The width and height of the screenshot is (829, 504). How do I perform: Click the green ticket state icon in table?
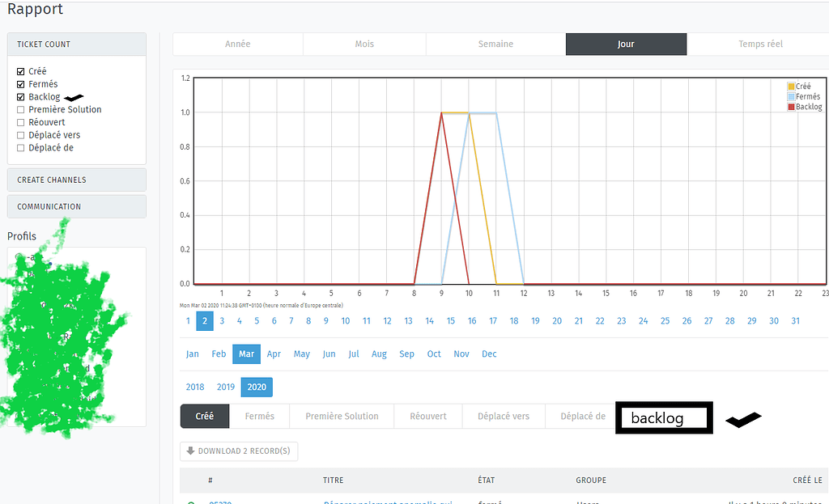pos(190,502)
